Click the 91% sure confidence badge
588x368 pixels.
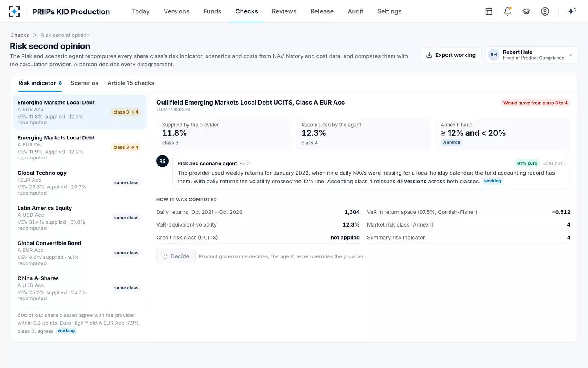coord(527,163)
